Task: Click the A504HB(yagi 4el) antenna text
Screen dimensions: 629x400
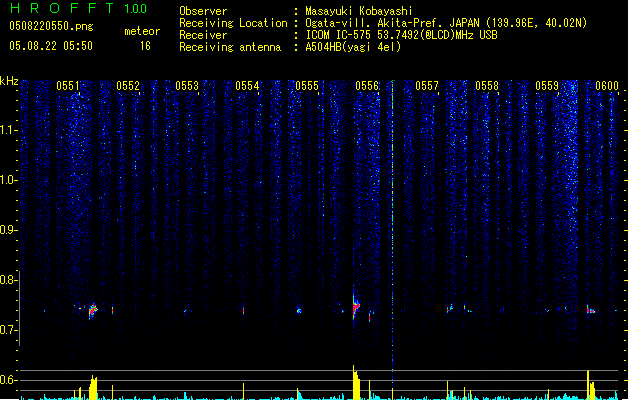Action: [x=353, y=47]
